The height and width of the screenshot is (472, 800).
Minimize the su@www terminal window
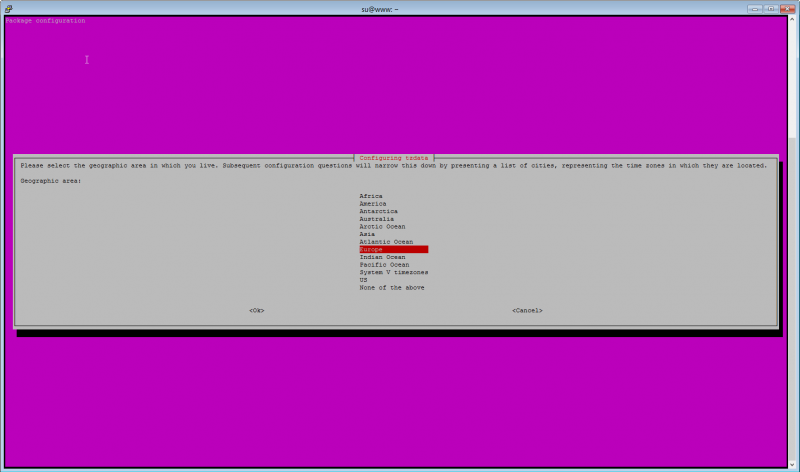755,8
